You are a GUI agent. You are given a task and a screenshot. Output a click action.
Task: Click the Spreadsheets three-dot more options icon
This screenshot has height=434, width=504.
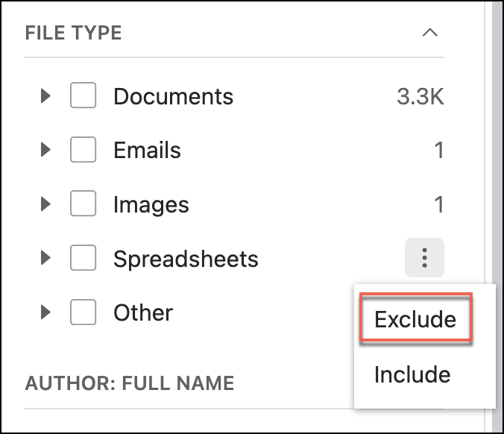click(x=424, y=258)
